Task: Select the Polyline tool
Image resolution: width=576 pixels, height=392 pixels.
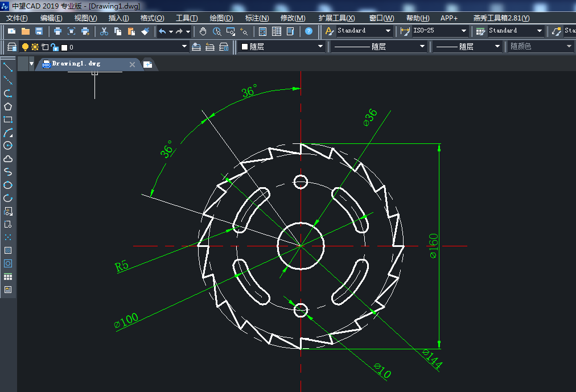Action: 8,93
